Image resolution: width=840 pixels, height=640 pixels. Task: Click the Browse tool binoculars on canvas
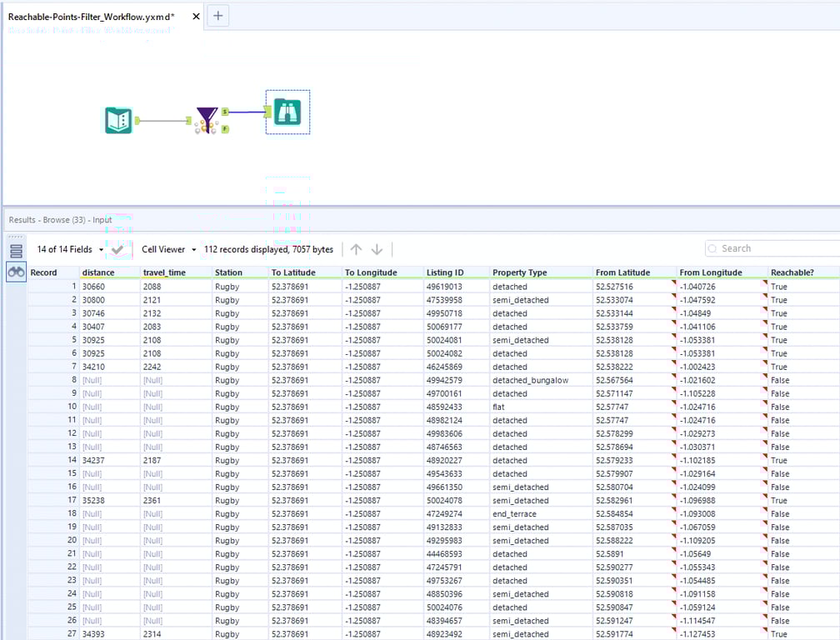[287, 112]
